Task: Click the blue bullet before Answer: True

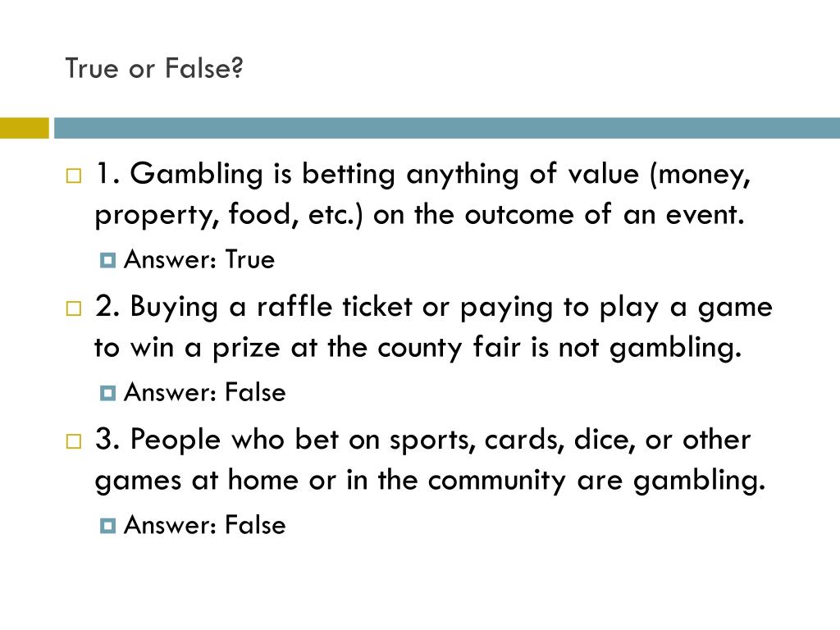Action: (107, 260)
